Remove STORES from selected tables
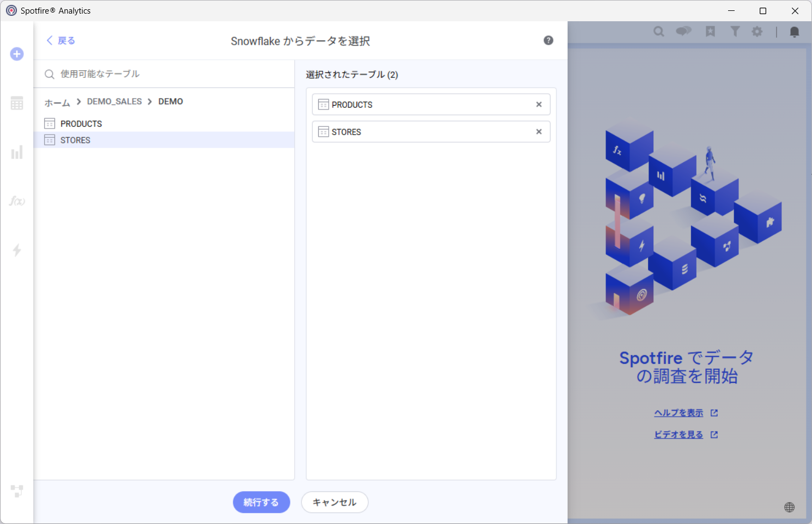 (x=539, y=132)
